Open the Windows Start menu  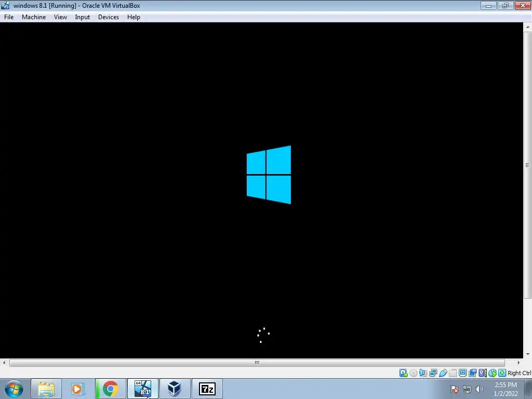click(14, 389)
